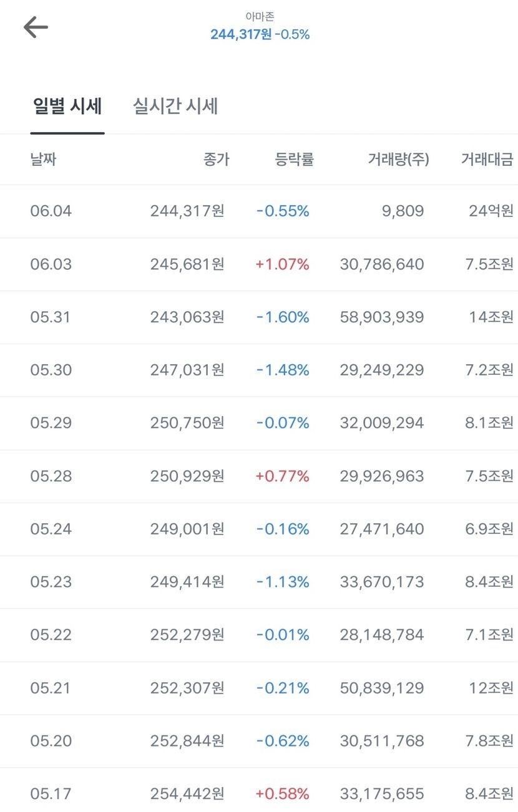Tap volume 32,009,294 in the 05.29 row
The width and height of the screenshot is (518, 812).
[382, 423]
